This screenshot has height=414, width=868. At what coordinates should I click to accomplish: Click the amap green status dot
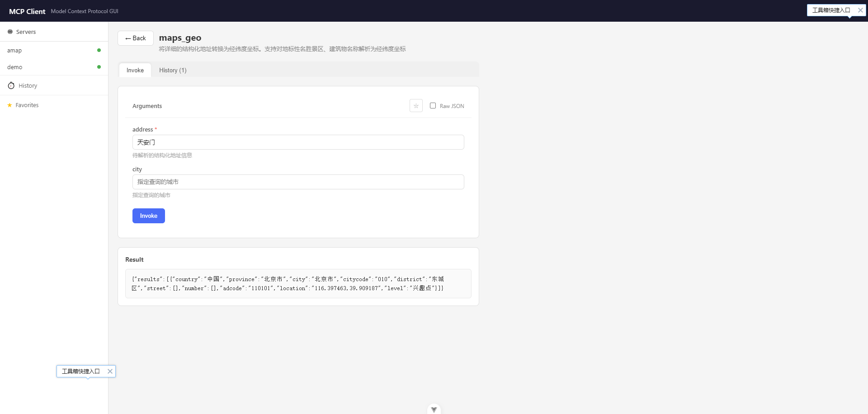pyautogui.click(x=99, y=50)
